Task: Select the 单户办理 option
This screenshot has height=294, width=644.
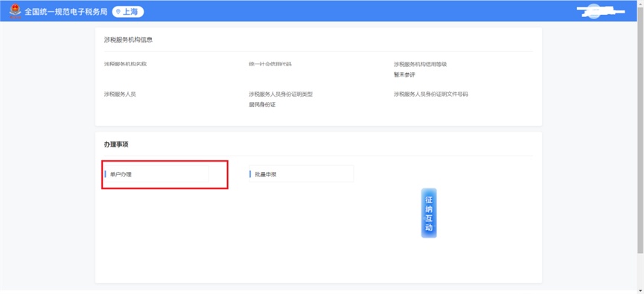Action: click(156, 174)
